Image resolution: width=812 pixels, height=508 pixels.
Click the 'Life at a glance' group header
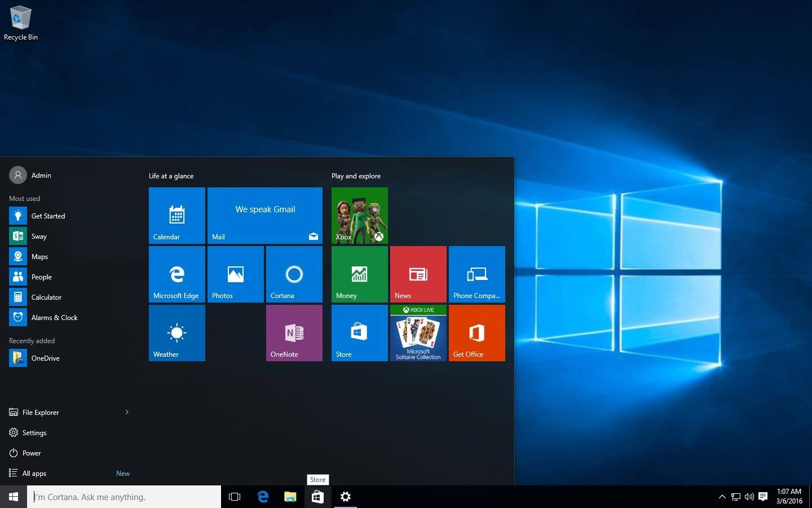tap(171, 176)
